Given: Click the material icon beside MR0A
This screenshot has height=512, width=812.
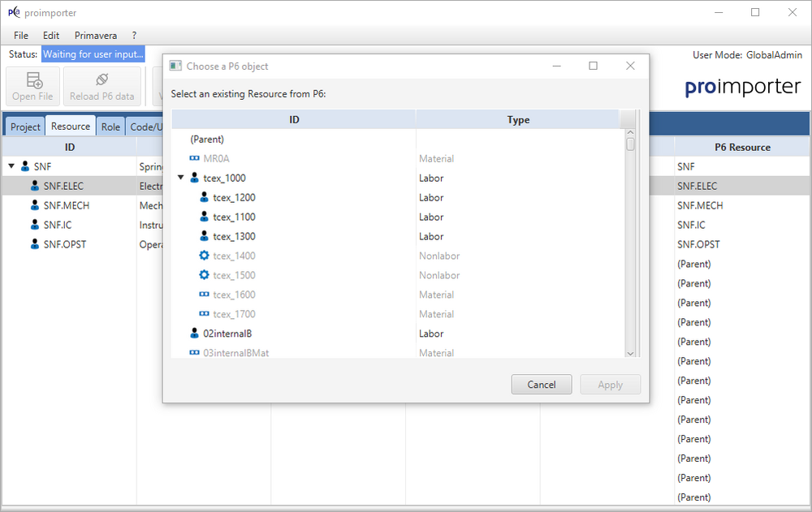Looking at the screenshot, I should pos(194,158).
